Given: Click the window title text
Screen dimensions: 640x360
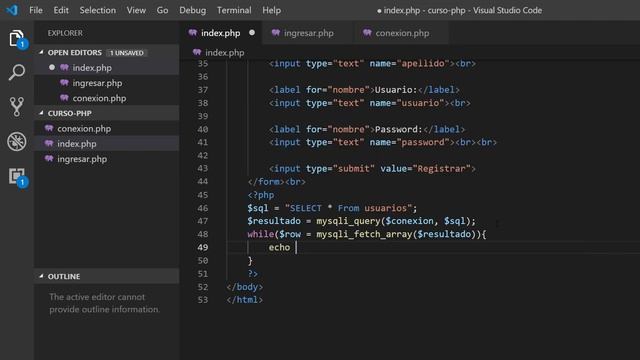Looking at the screenshot, I should (x=460, y=10).
